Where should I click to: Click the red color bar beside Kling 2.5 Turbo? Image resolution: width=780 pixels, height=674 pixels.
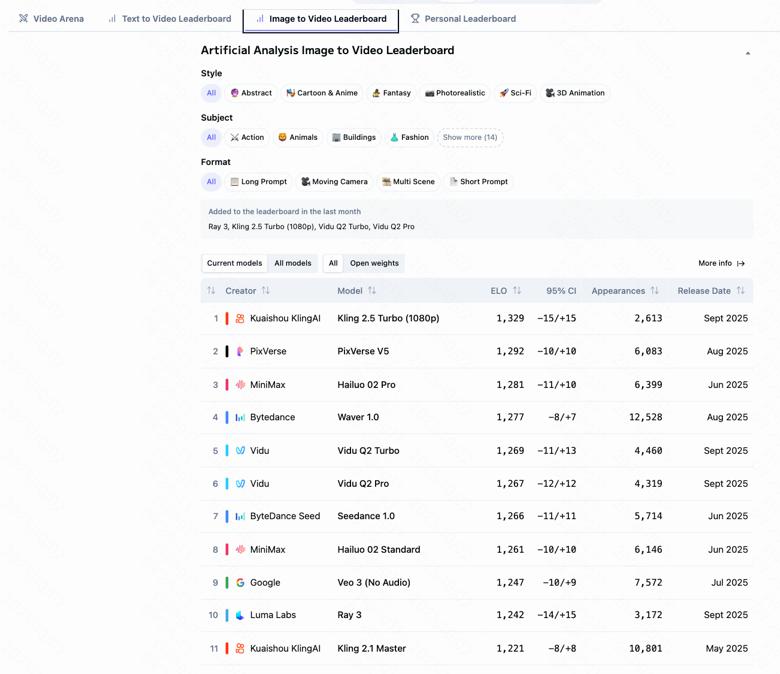tap(227, 319)
